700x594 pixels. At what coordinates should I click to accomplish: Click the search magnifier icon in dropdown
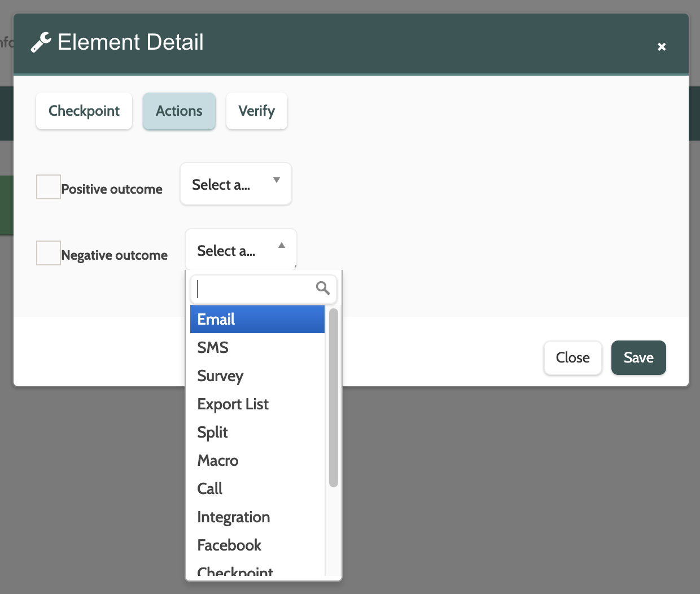pos(323,288)
